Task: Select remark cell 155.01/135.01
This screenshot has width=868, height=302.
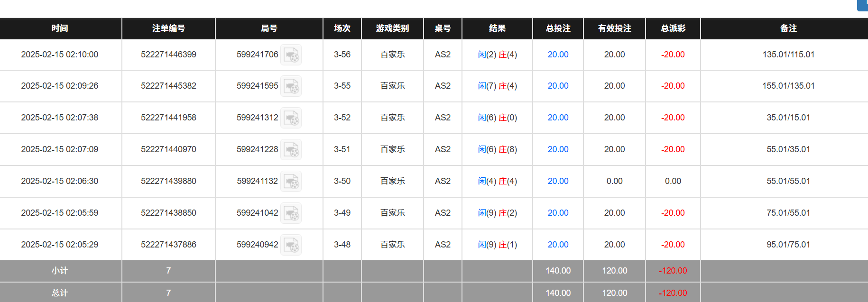Action: [788, 86]
